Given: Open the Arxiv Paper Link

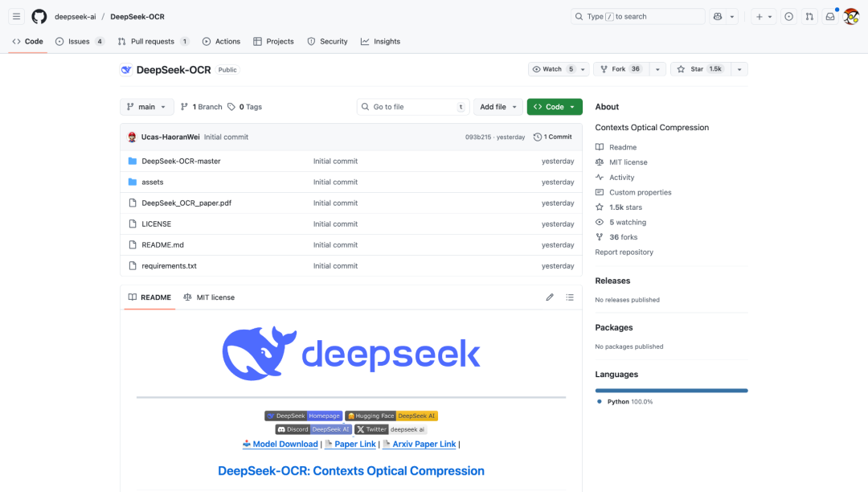Looking at the screenshot, I should [x=419, y=444].
